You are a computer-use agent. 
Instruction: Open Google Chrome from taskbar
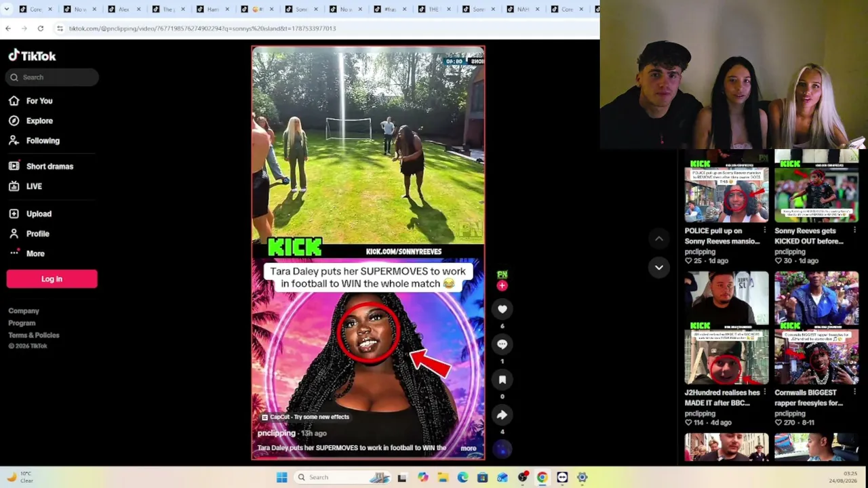(x=542, y=477)
